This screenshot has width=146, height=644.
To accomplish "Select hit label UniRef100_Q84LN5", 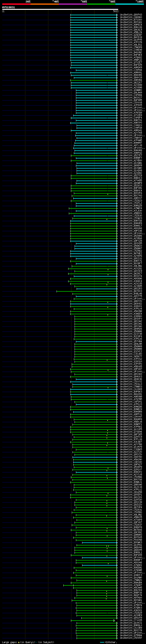I will (131, 344).
